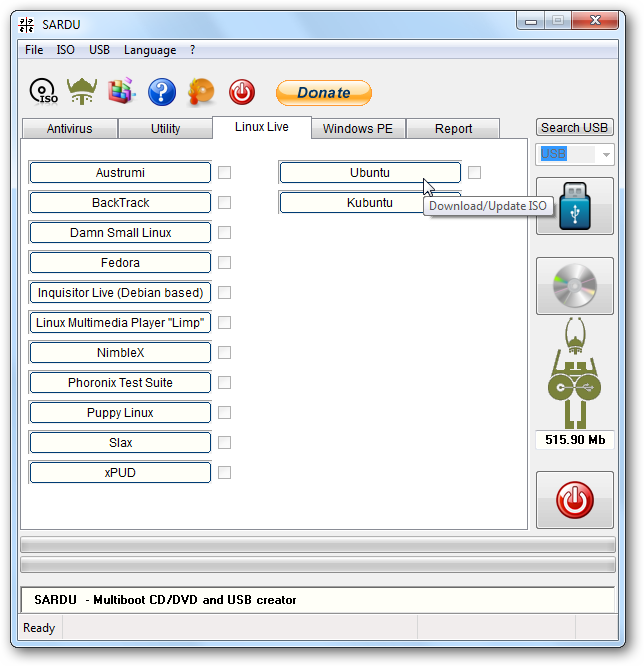The height and width of the screenshot is (666, 644).
Task: Enable the NimbleX checkbox
Action: tap(224, 353)
